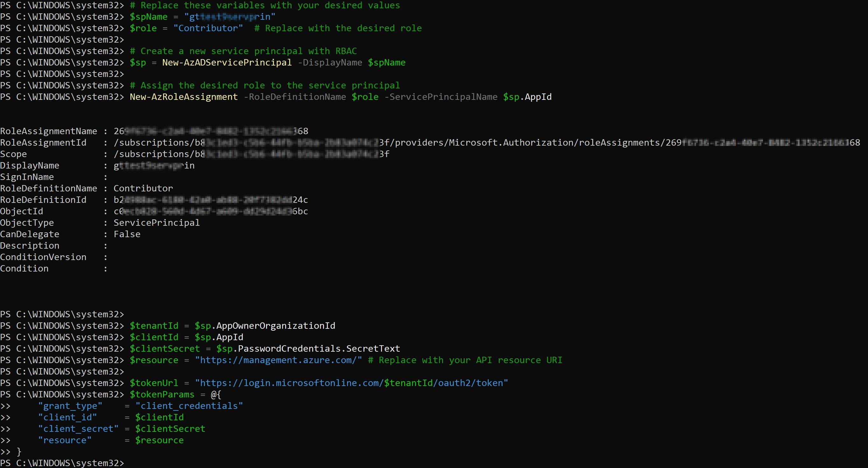Click the "client_secret" hashtable key

(x=78, y=429)
